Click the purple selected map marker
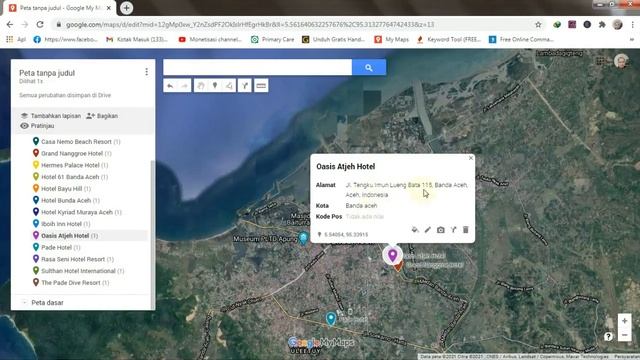 point(392,256)
